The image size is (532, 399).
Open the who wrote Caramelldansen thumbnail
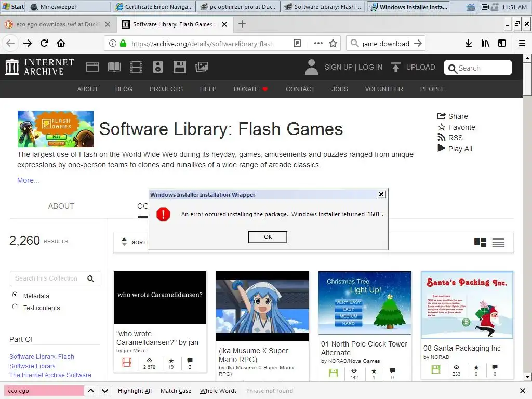click(x=160, y=298)
